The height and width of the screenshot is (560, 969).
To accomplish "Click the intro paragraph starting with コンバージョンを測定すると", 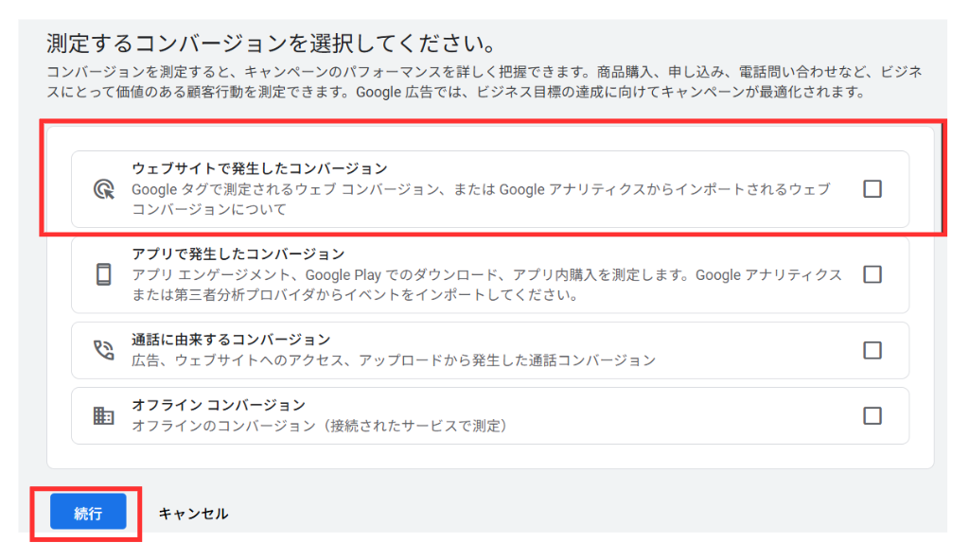I will 484,81.
